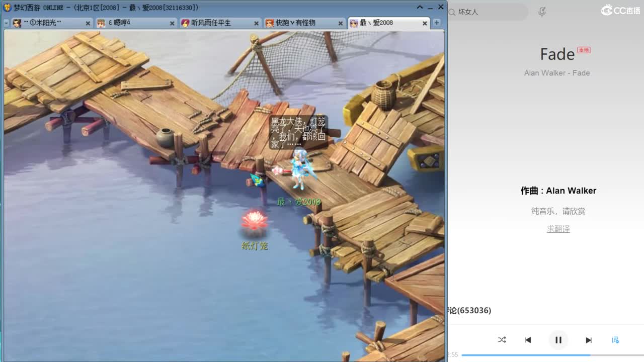
Task: Toggle the lyrics display icon
Action: click(x=615, y=340)
